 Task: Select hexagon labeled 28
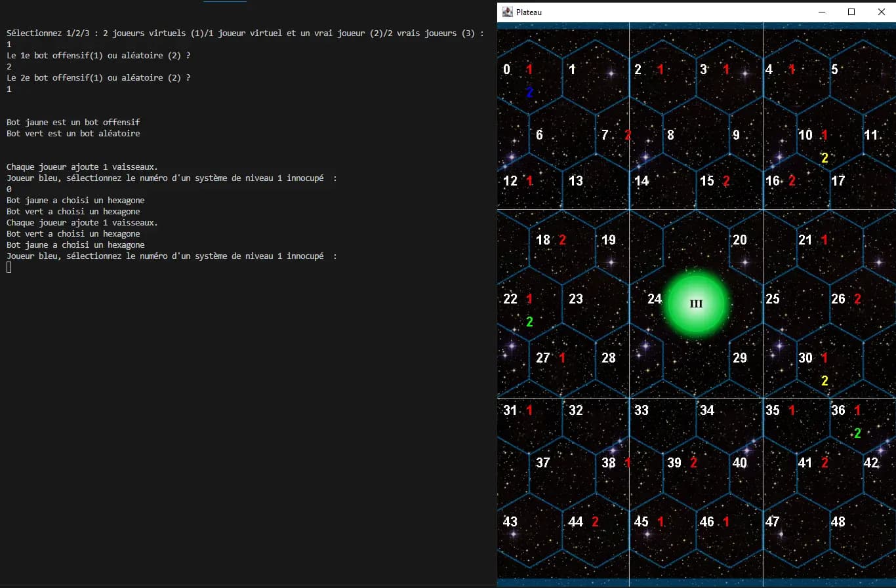coord(609,358)
